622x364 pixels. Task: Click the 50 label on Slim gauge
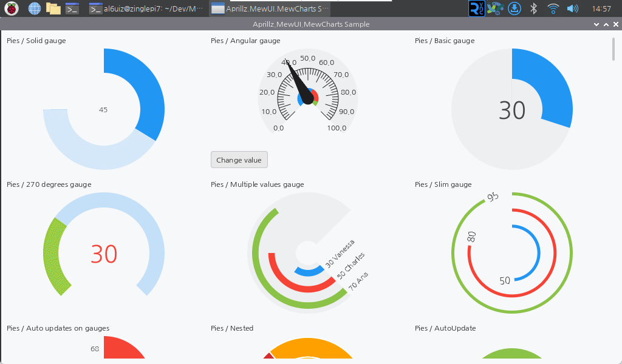505,280
